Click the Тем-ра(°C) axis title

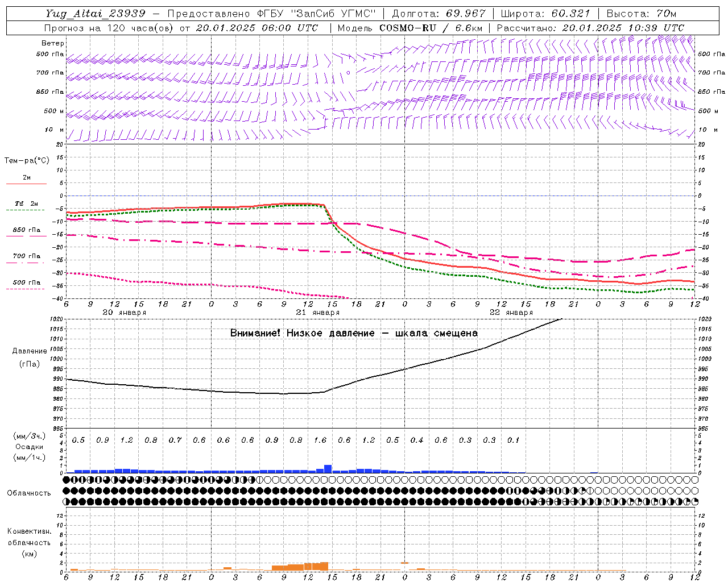(27, 161)
